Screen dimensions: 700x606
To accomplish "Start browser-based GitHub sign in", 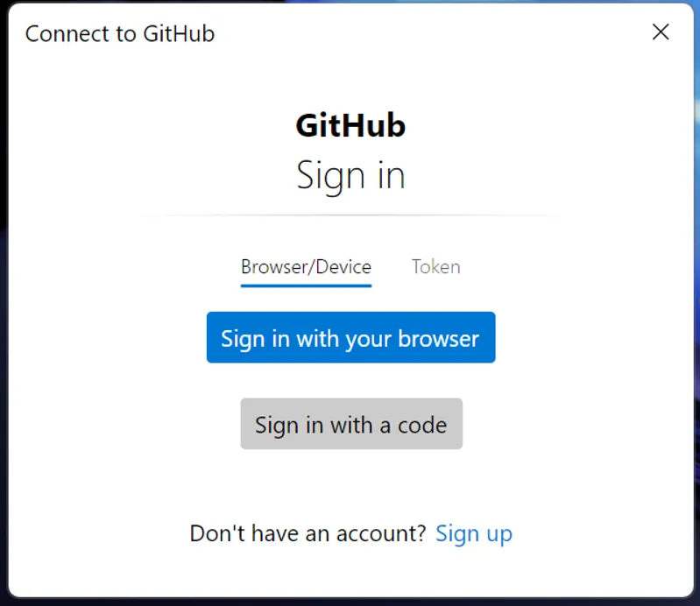I will point(350,338).
